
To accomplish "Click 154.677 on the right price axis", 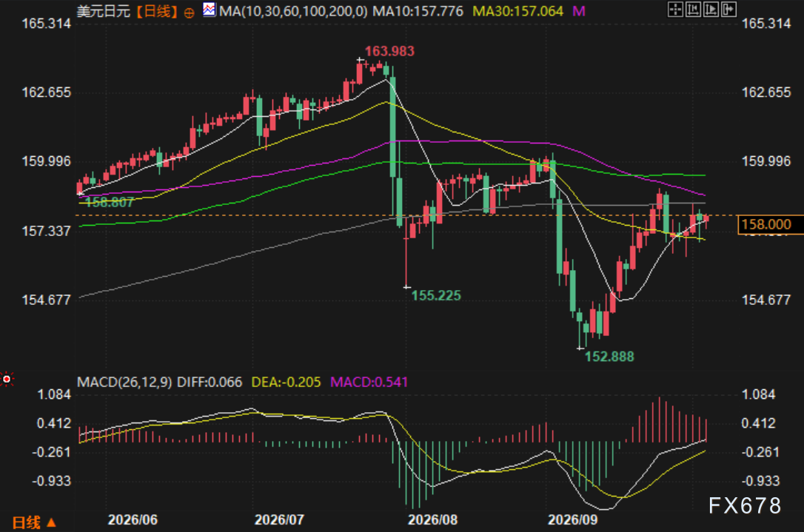I will (x=766, y=300).
